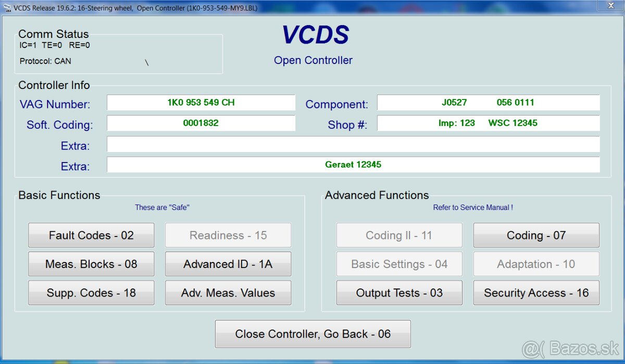Click the Adaptation - 10 button

[x=536, y=264]
